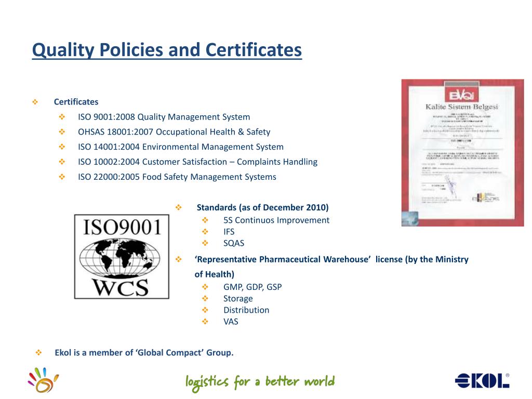Click the bullet icon beside 'Storage'
532x399 pixels.
205,299
